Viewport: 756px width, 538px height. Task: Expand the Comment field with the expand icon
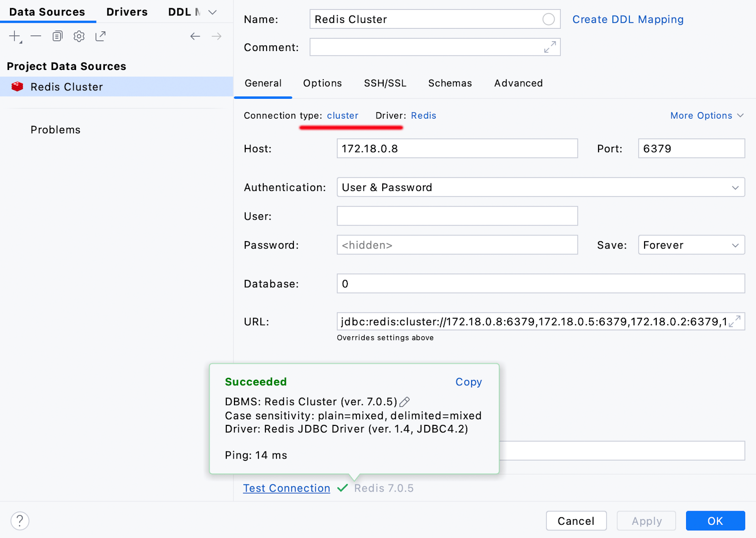tap(550, 47)
